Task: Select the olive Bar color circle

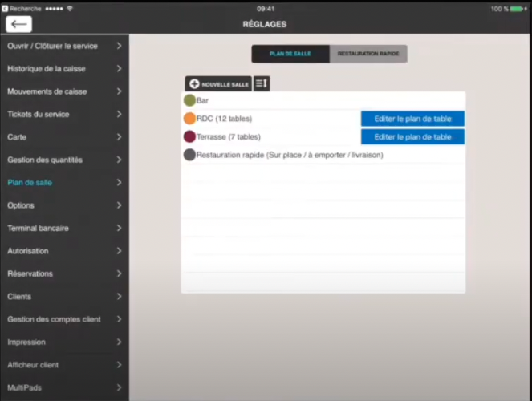Action: [x=189, y=101]
